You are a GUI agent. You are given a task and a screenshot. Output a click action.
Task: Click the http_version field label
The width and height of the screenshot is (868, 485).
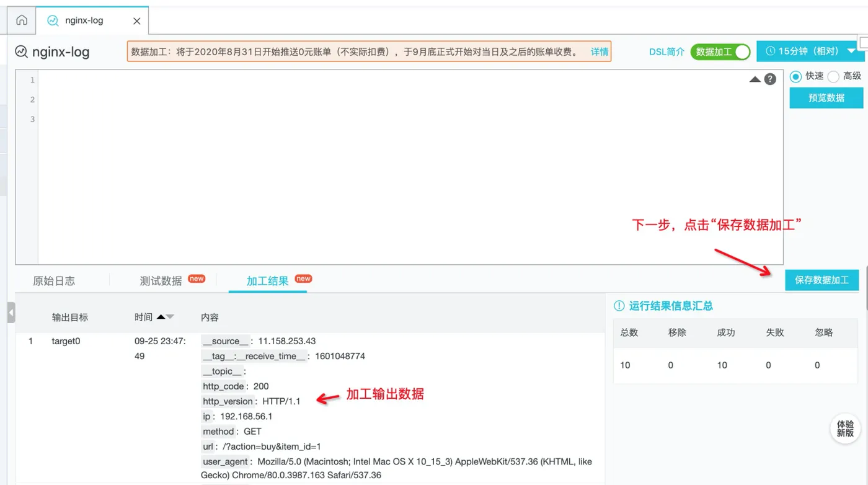(x=228, y=401)
